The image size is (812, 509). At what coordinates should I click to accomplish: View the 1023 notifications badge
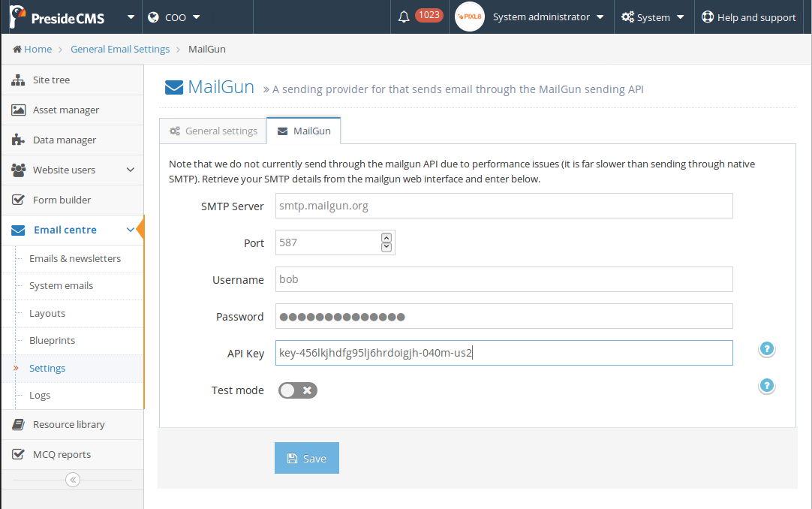[429, 15]
